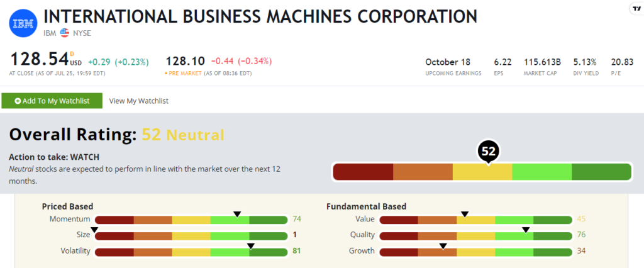The image size is (644, 268).
Task: Click the Momentum score 74
Action: point(297,219)
